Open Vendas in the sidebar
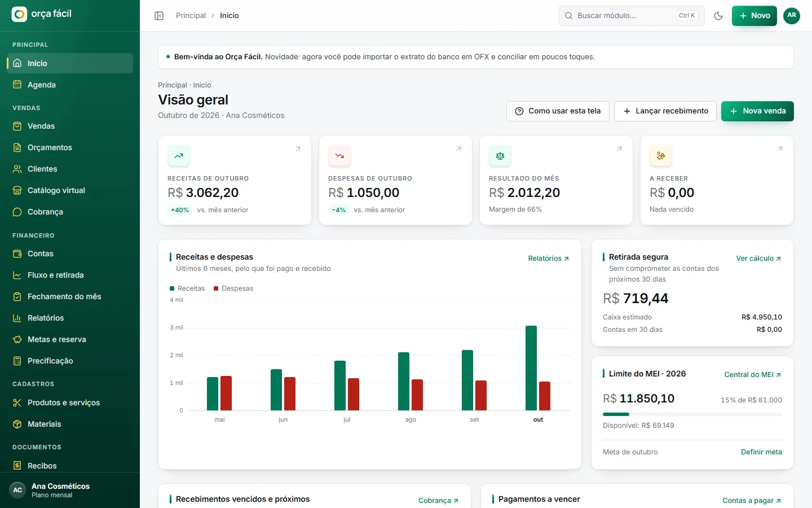This screenshot has height=508, width=812. coord(70,126)
